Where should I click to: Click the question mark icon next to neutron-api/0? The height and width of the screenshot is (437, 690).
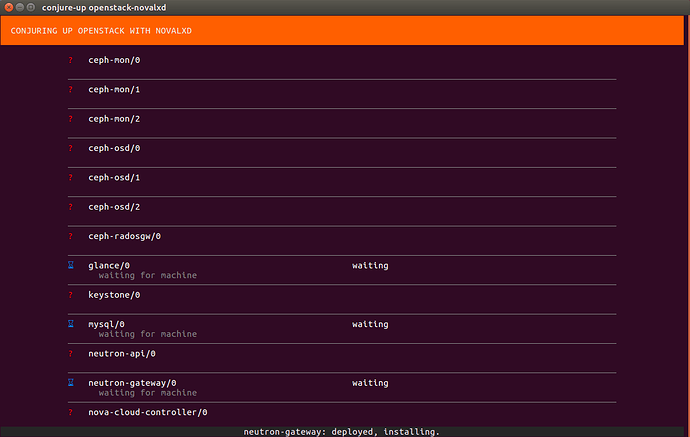coord(70,353)
